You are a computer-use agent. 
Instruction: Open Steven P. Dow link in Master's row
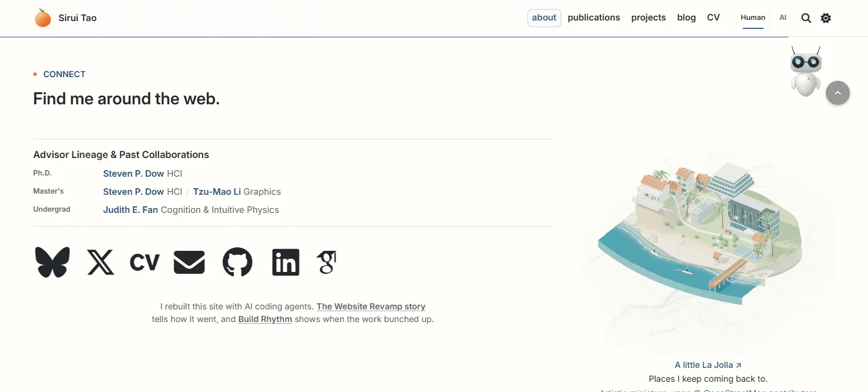[x=133, y=192]
